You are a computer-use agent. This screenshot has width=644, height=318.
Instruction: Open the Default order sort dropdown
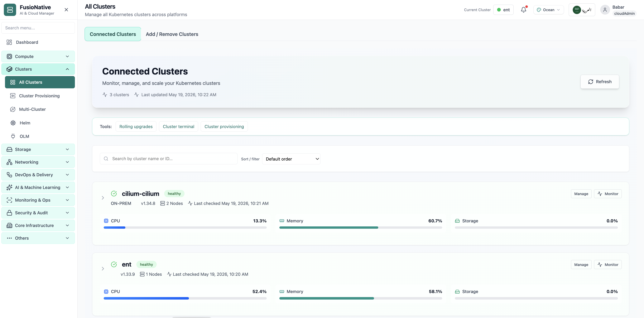point(291,159)
